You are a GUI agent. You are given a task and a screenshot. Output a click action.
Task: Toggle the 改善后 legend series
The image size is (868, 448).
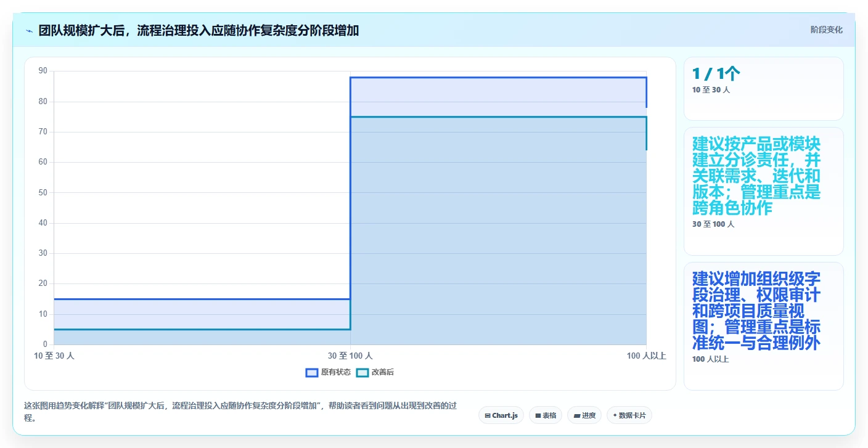[375, 372]
